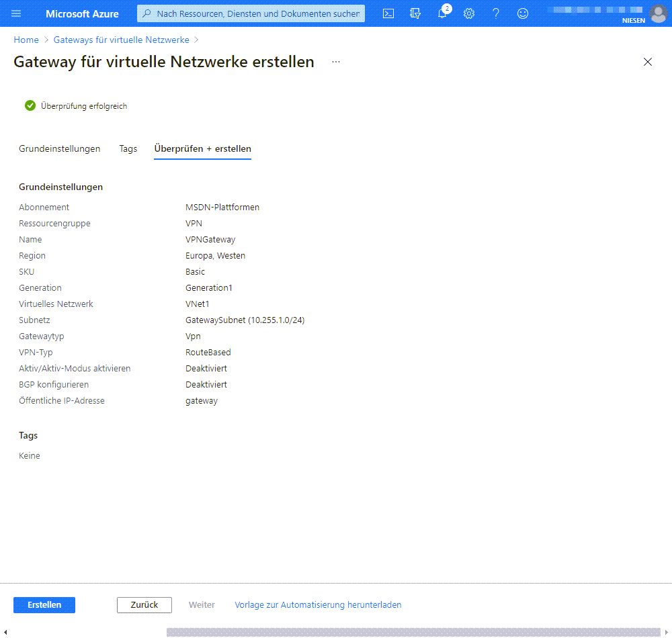This screenshot has height=638, width=672.
Task: Open Gateways für virtuelle Netzwerke breadcrumb
Action: (x=121, y=40)
